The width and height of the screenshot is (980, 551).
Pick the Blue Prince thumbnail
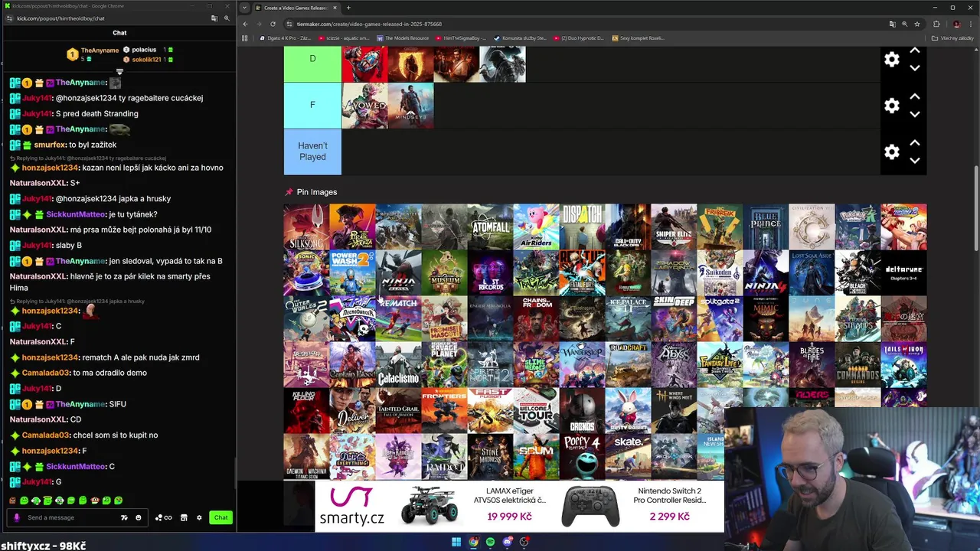(x=766, y=227)
